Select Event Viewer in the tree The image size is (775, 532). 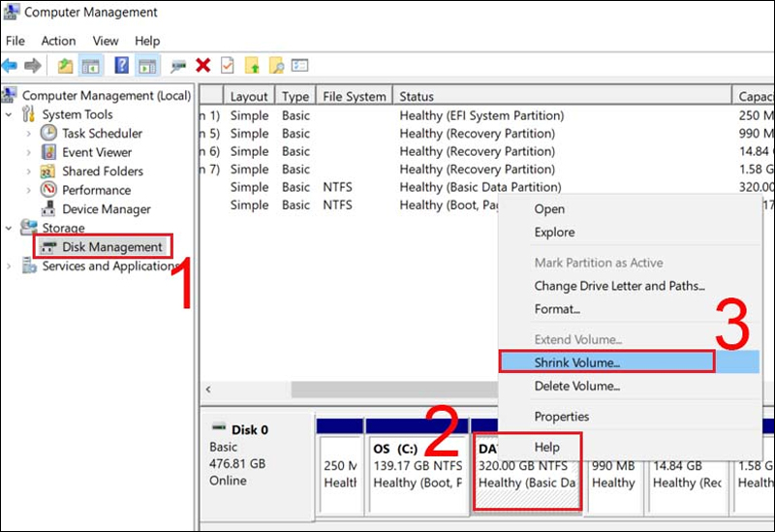click(x=97, y=152)
